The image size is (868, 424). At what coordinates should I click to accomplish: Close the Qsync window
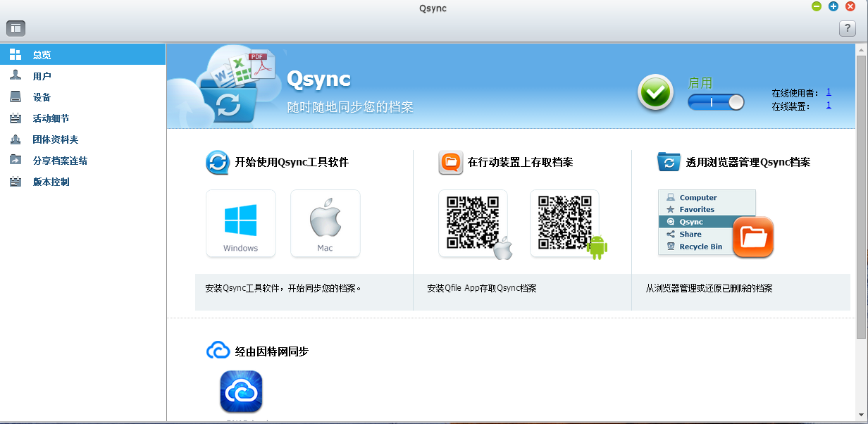pos(850,6)
